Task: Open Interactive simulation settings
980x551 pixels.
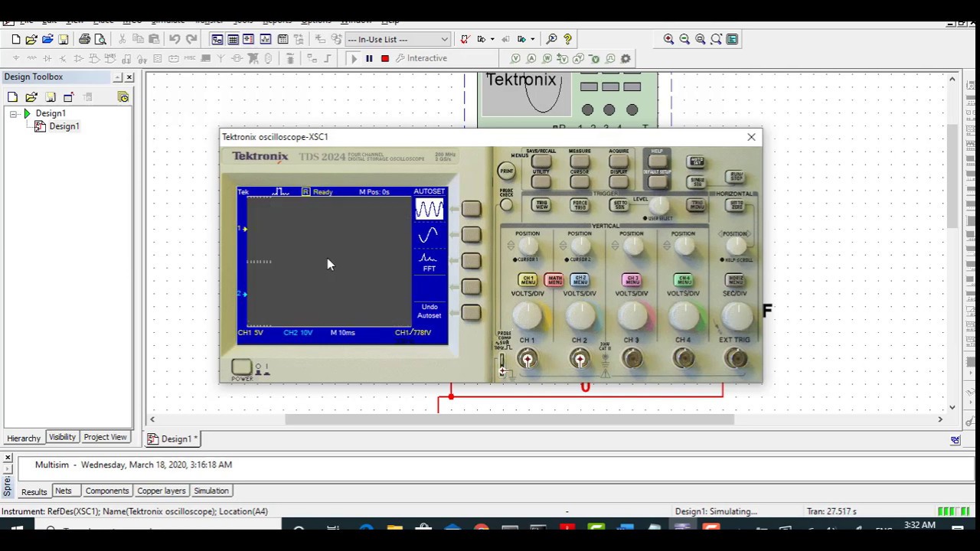Action: click(421, 58)
